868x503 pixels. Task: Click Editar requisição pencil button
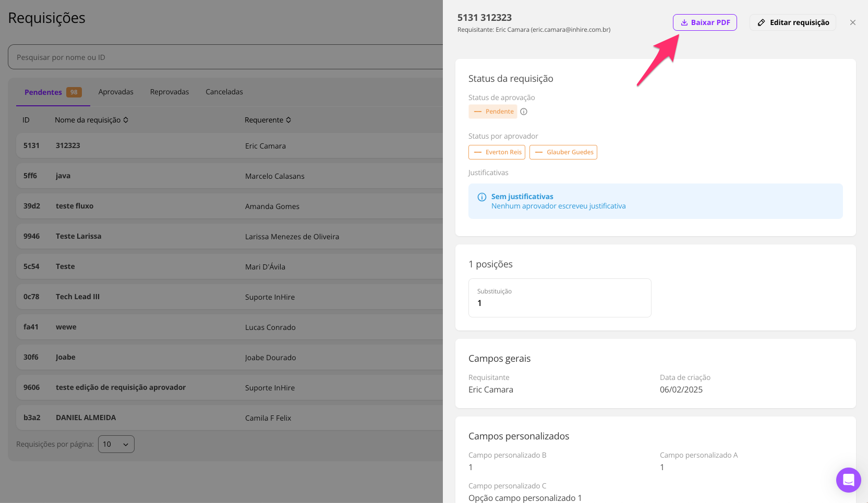pos(793,22)
